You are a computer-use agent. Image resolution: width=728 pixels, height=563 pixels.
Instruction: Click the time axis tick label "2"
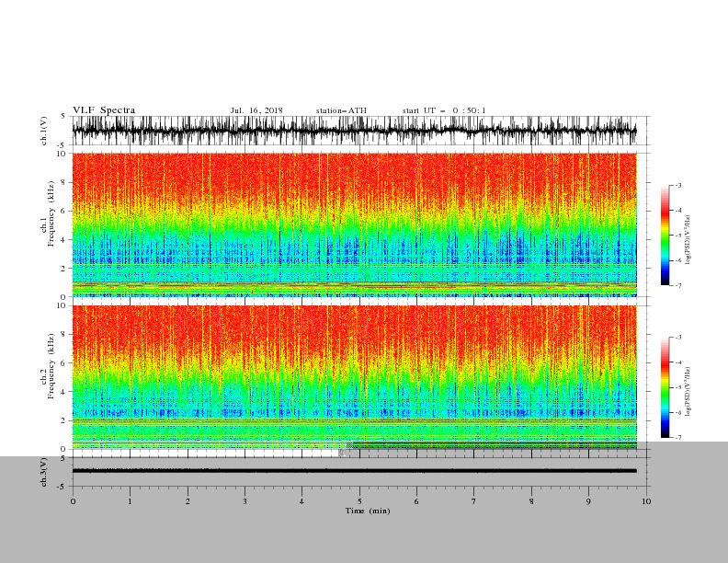[188, 501]
